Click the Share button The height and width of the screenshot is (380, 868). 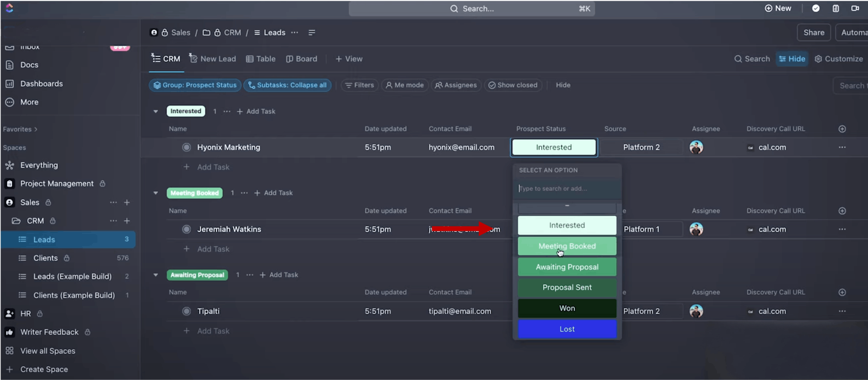click(814, 33)
